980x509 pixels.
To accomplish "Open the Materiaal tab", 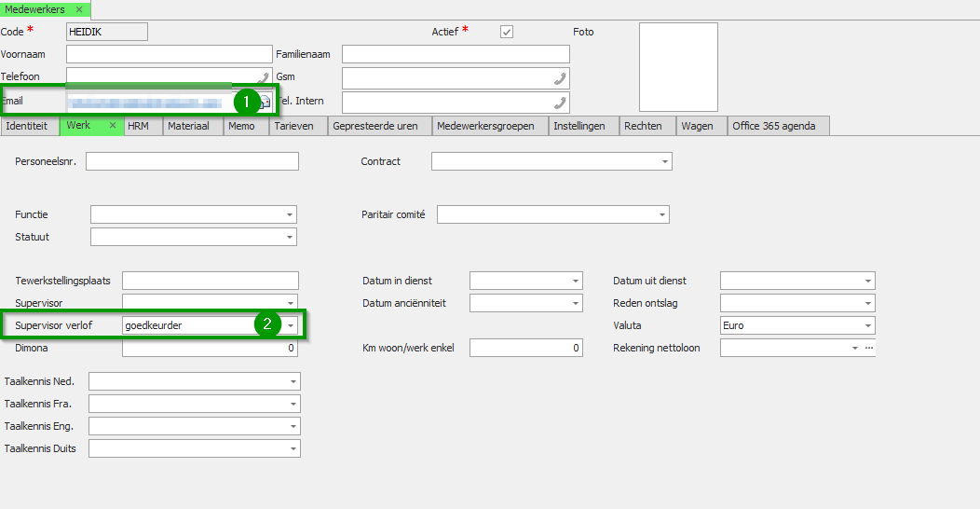I will [x=193, y=126].
